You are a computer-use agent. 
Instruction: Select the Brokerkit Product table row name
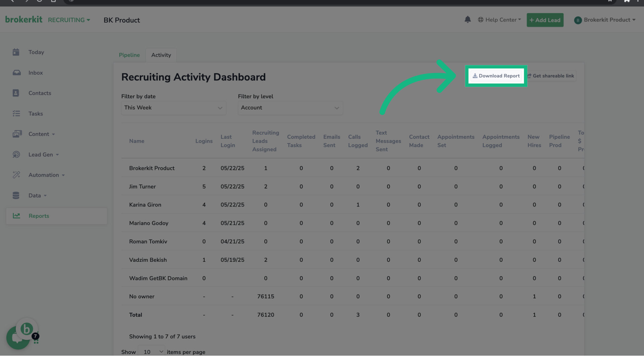click(x=152, y=168)
